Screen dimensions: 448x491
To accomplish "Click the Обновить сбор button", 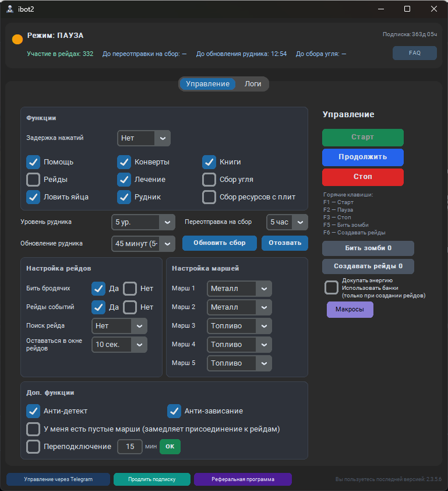I will pos(220,243).
